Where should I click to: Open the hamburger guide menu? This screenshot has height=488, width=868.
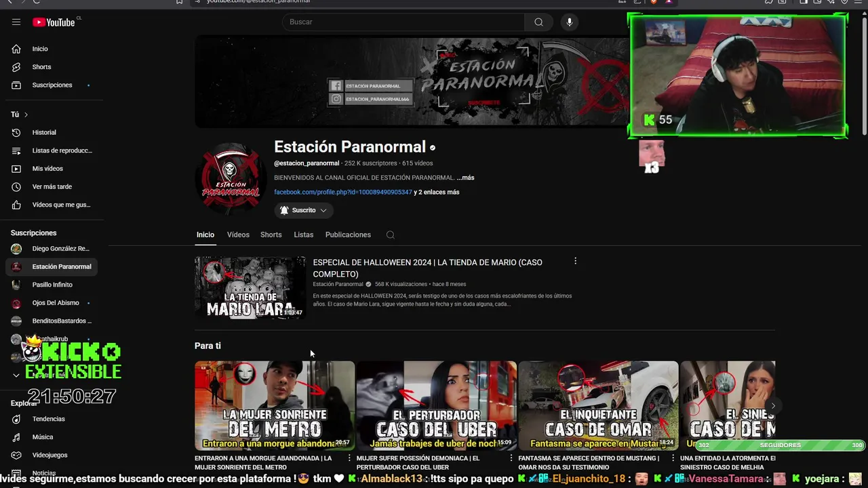16,22
